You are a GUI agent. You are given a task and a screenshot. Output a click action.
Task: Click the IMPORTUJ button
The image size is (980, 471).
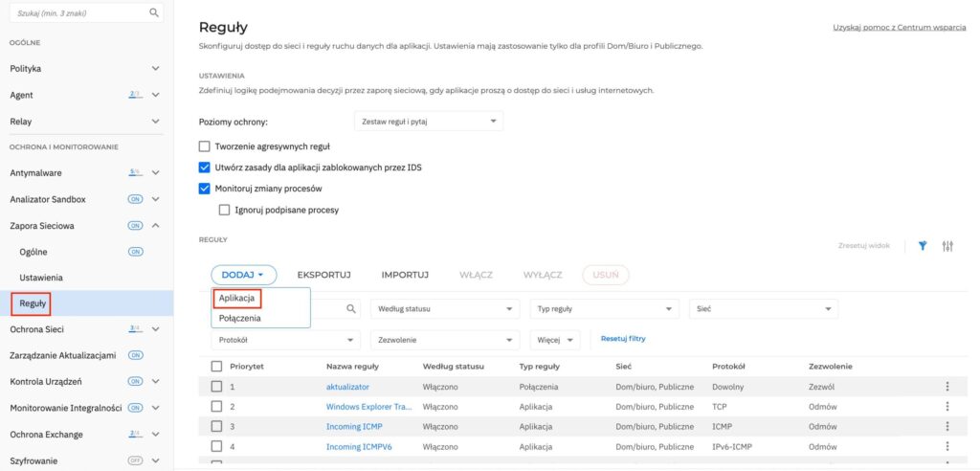405,275
